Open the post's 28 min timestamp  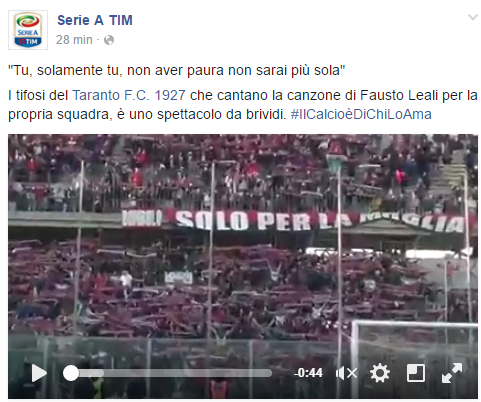tap(74, 40)
